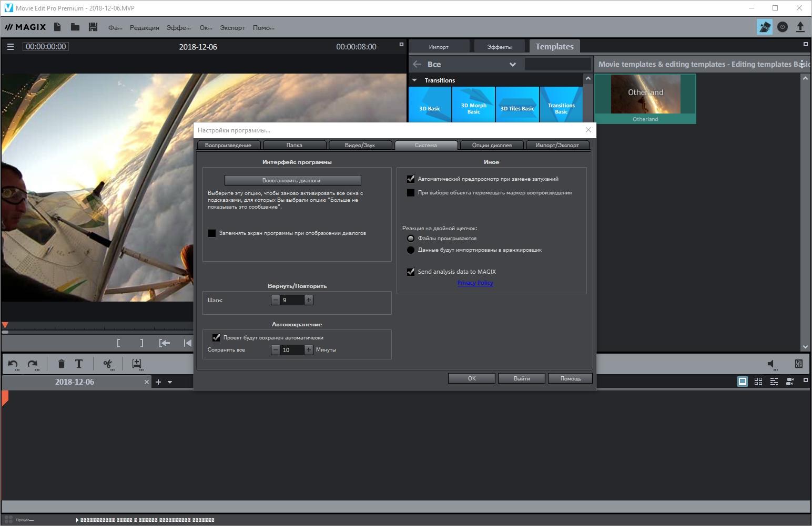The height and width of the screenshot is (526, 812).
Task: Select the scissors cut tool
Action: coord(108,364)
